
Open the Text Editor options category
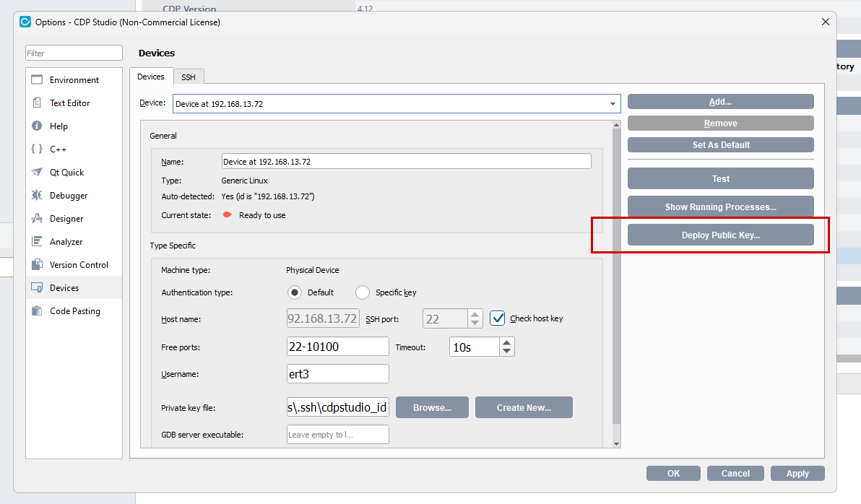click(74, 103)
